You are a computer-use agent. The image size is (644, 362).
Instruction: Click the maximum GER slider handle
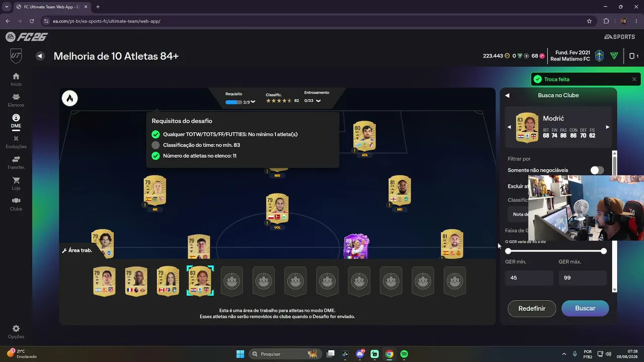point(603,251)
